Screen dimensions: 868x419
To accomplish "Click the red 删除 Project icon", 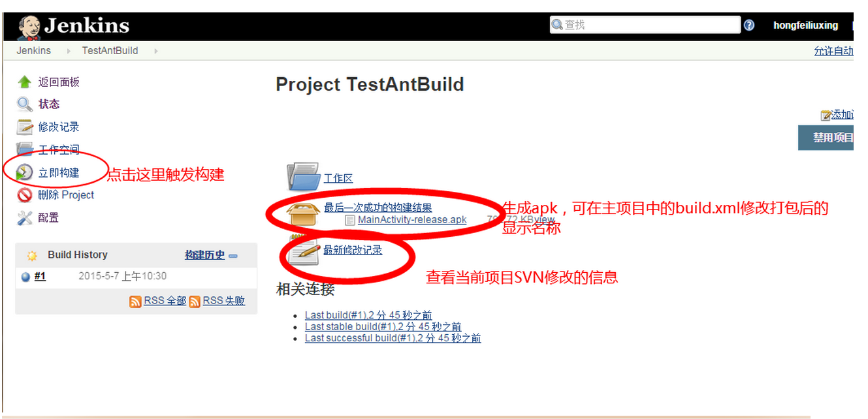I will coord(25,194).
